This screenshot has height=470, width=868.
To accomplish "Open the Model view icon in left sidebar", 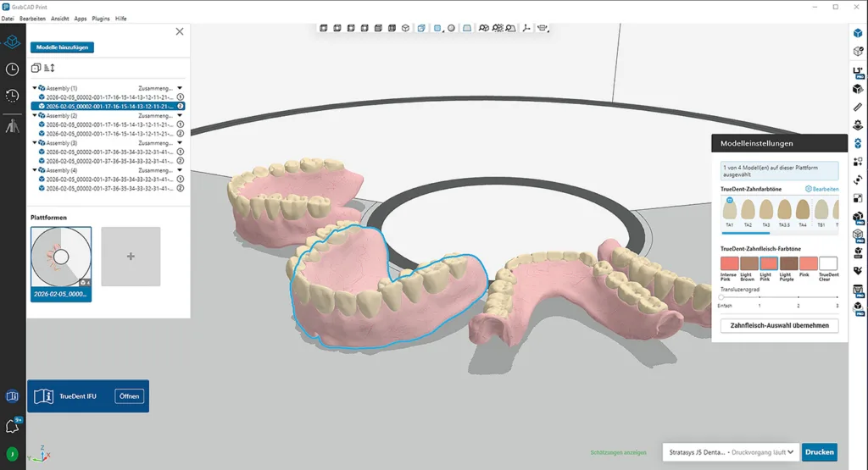I will click(x=12, y=41).
